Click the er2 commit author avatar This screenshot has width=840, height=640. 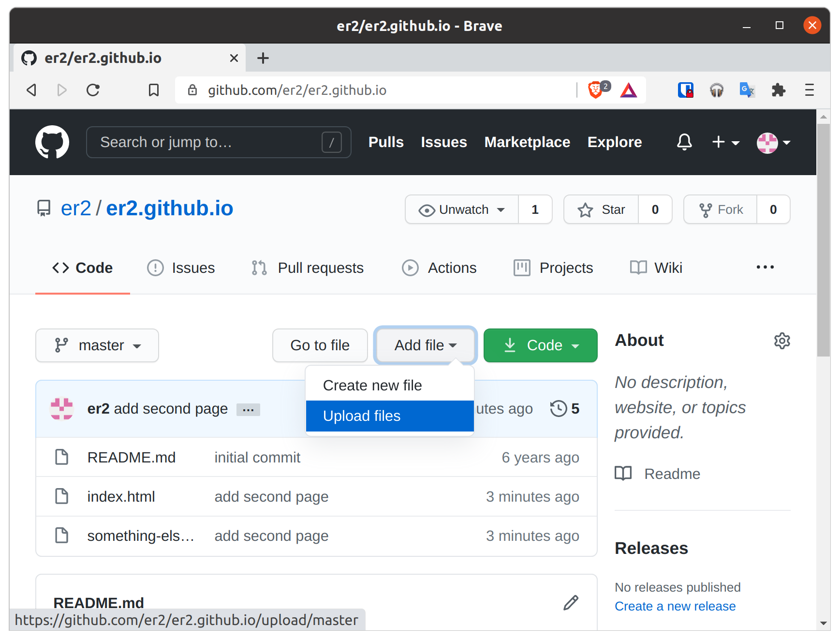pyautogui.click(x=62, y=409)
